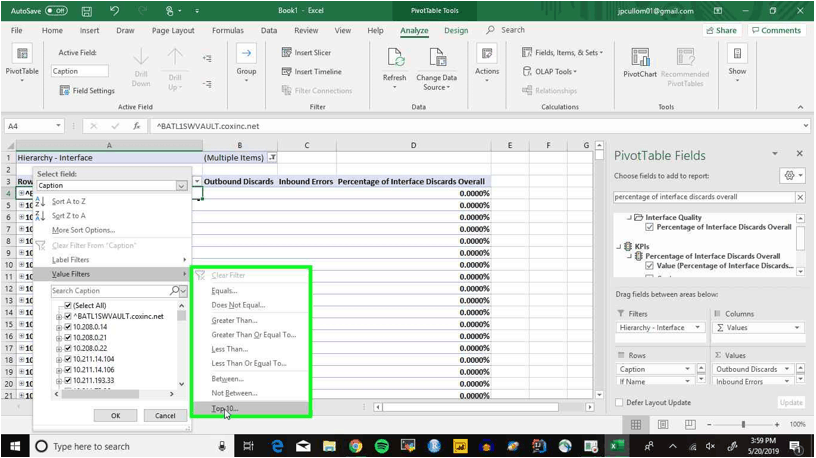This screenshot has height=458, width=816.
Task: Open the Comments button
Action: pos(777,30)
